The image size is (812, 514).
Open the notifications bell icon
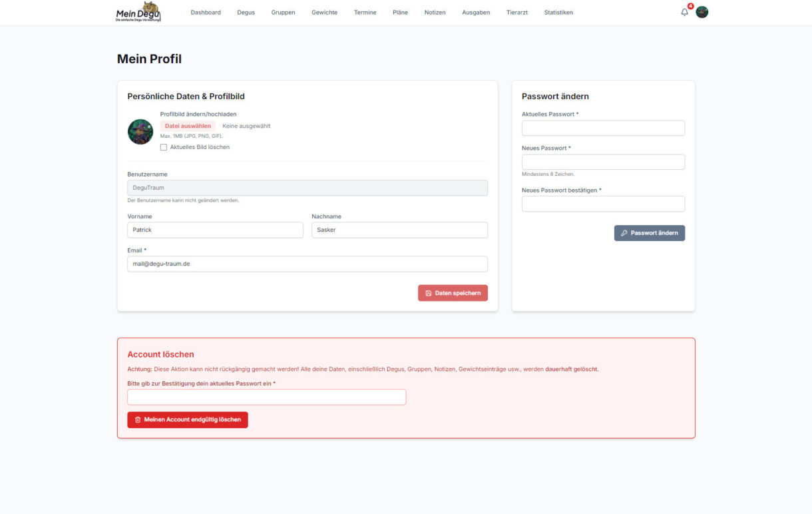(684, 12)
